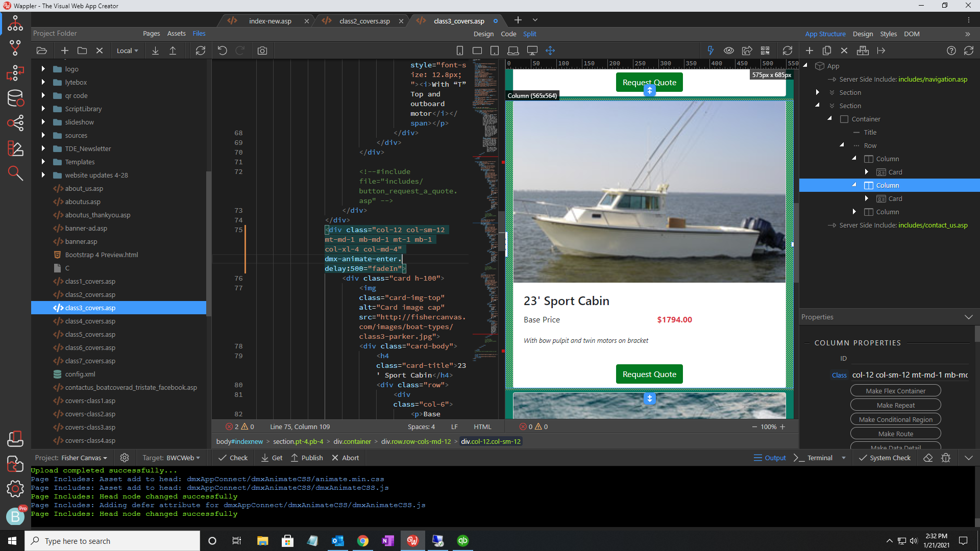Duplicate the selected App Structure element

(x=827, y=51)
